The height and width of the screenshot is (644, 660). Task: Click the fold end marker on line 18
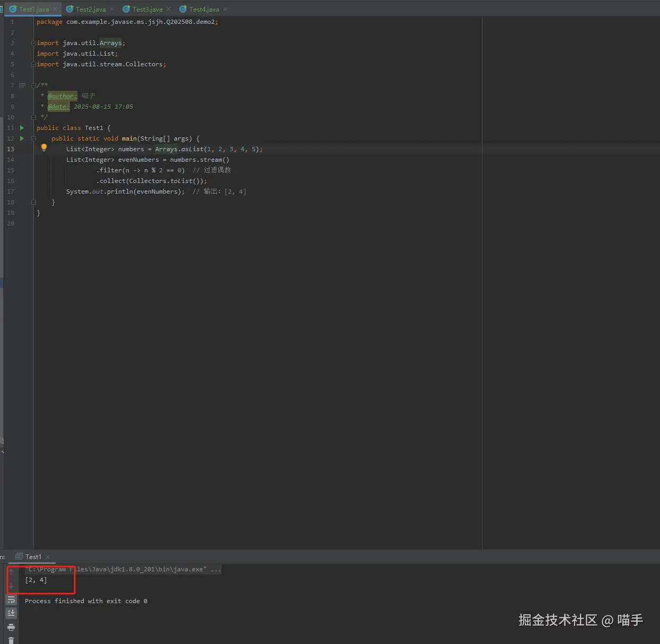tap(33, 202)
